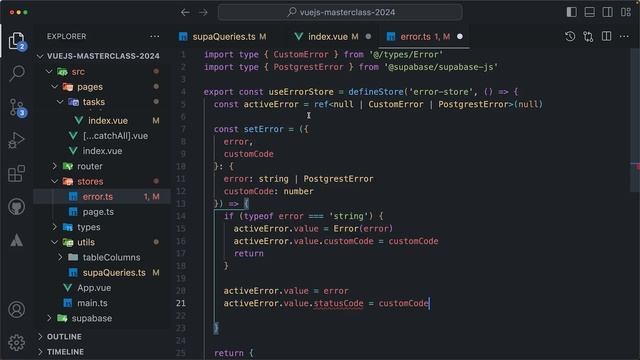
Task: Open the triangle-shaped extension icon in activity bar
Action: pos(16,240)
